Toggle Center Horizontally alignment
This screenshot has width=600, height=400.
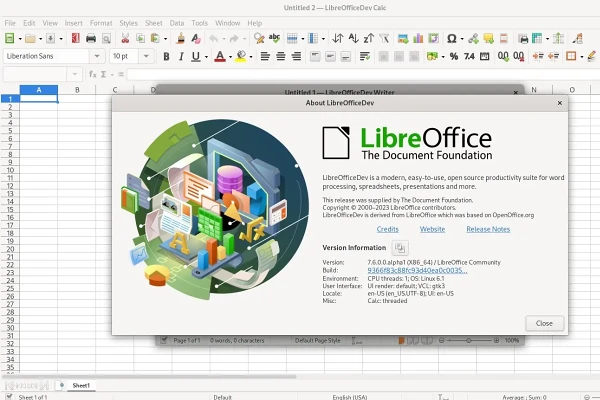tap(280, 56)
